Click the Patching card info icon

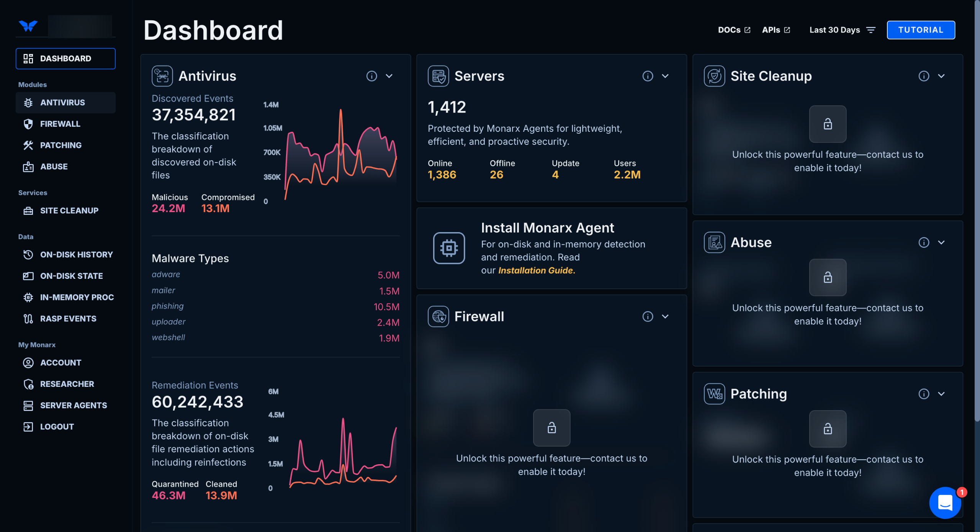click(x=924, y=394)
